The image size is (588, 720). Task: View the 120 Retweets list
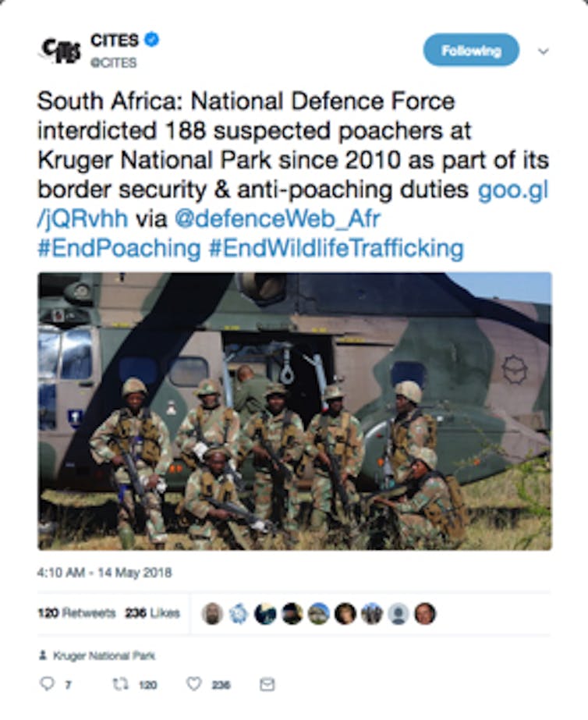click(76, 613)
